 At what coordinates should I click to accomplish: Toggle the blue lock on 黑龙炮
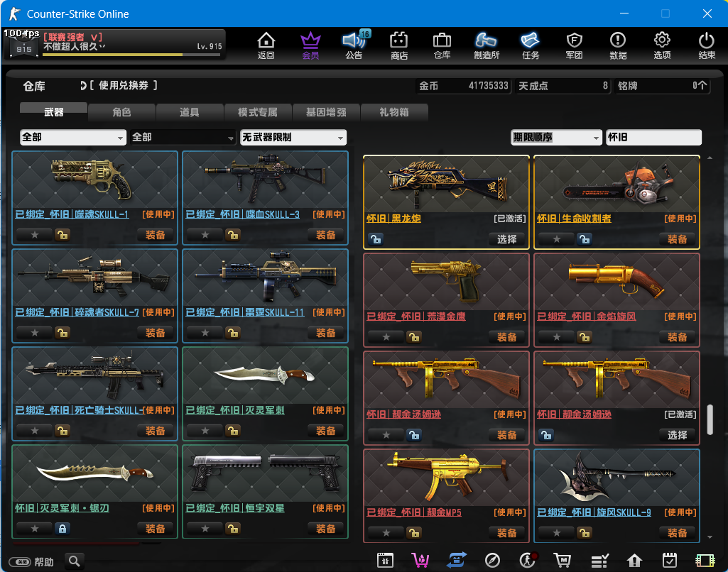pyautogui.click(x=375, y=239)
